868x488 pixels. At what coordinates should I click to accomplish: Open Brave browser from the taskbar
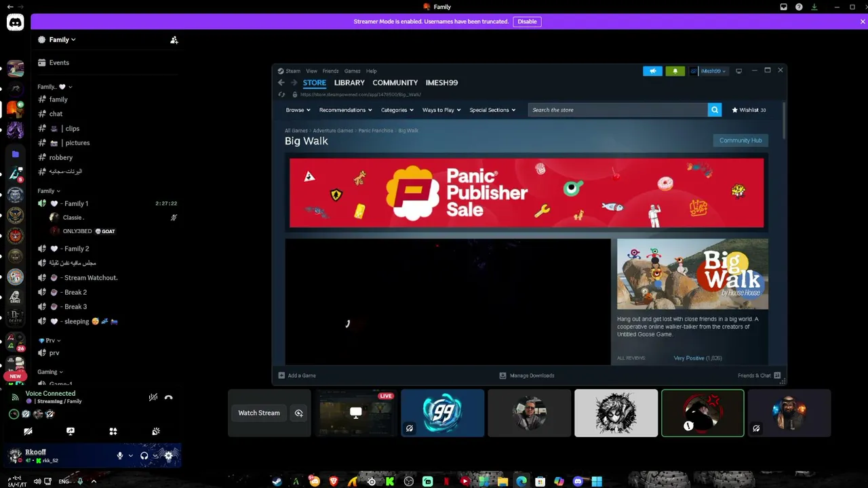334,481
